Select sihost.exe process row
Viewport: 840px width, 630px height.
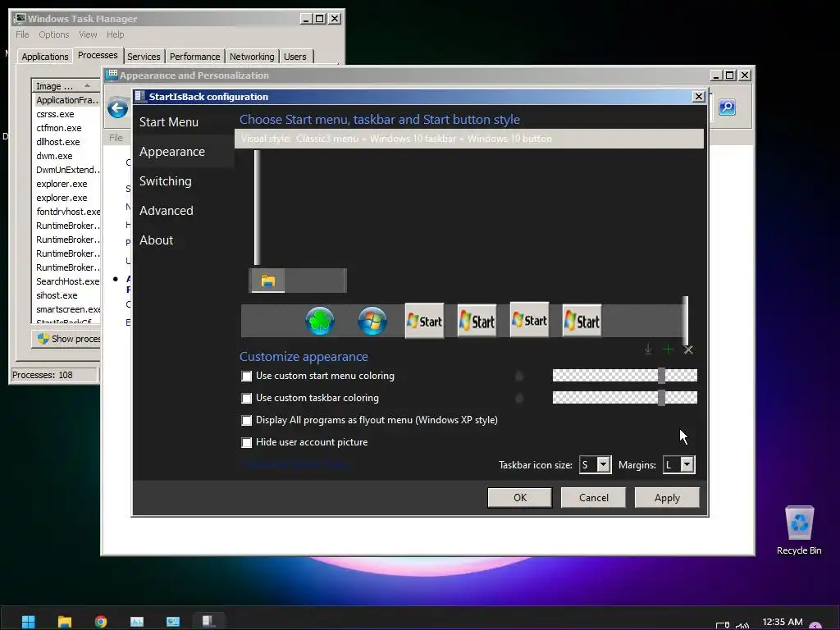(x=67, y=295)
